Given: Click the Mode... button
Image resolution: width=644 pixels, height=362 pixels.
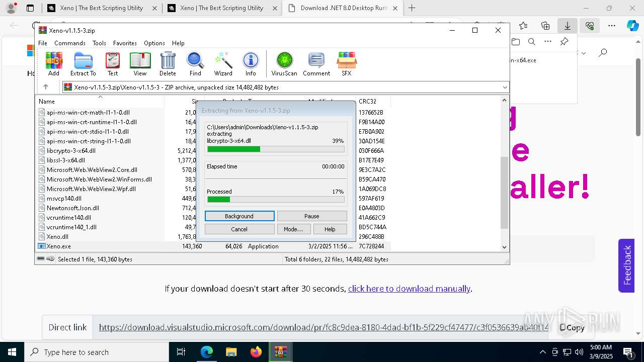Looking at the screenshot, I should coord(293,229).
